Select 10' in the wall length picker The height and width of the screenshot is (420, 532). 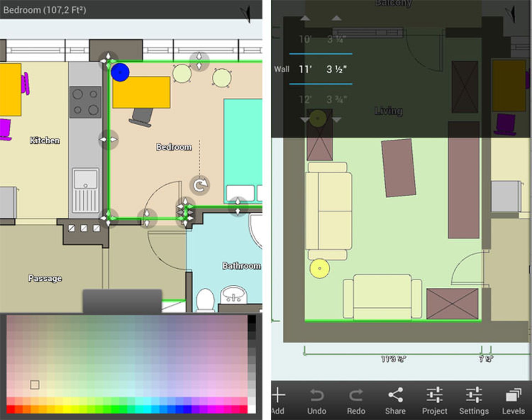pyautogui.click(x=305, y=39)
